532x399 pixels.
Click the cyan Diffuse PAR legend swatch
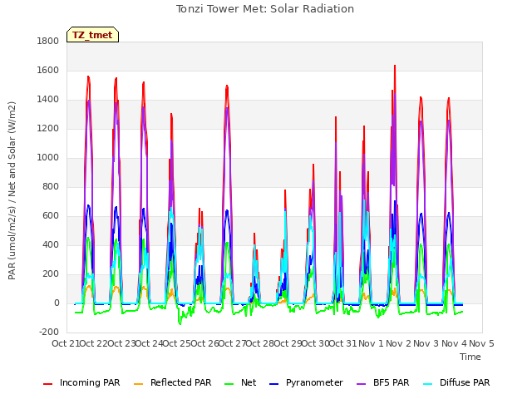428,384
